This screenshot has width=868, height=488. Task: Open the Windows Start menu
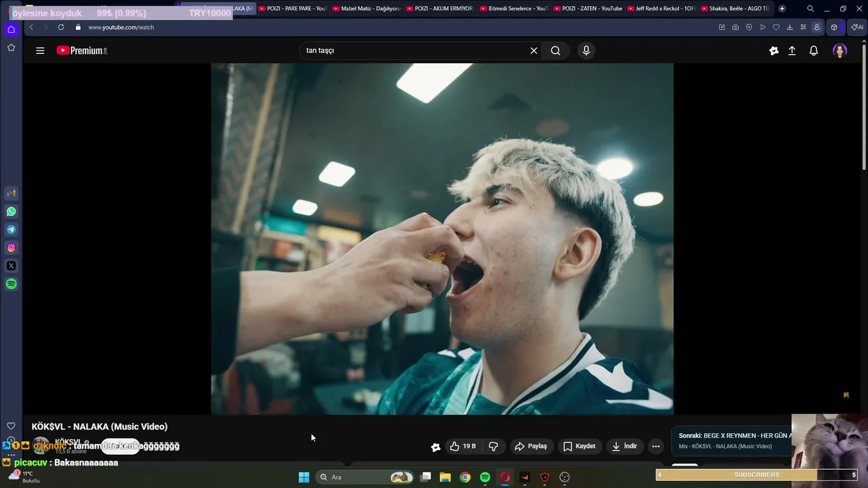point(304,477)
